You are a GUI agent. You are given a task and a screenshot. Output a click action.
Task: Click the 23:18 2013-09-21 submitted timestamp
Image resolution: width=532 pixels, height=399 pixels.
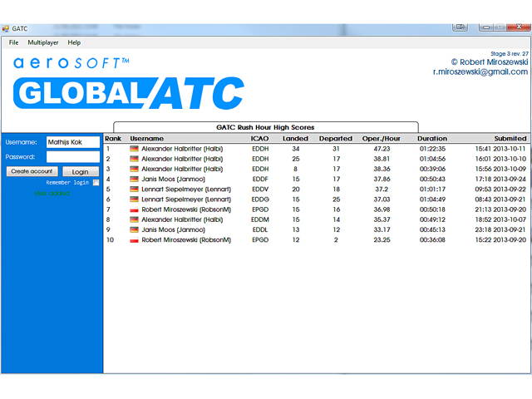pos(500,229)
